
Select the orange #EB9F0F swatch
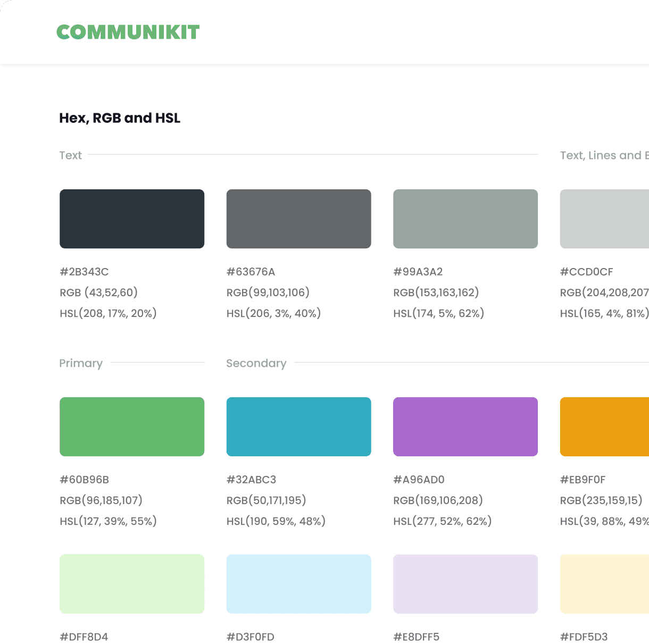(x=604, y=426)
